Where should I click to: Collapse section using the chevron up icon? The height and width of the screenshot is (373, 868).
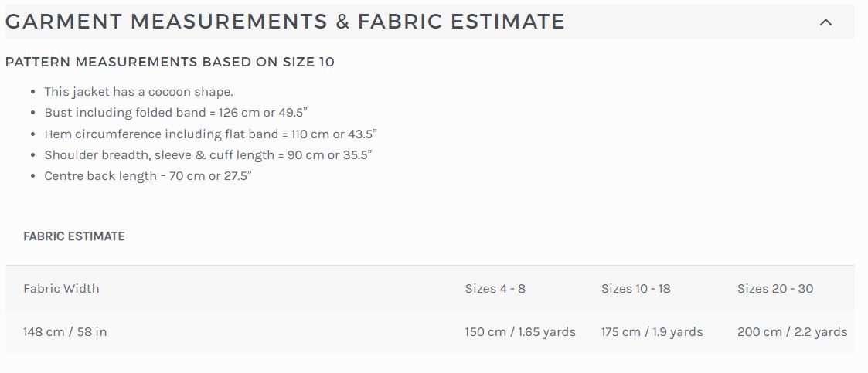[x=825, y=22]
